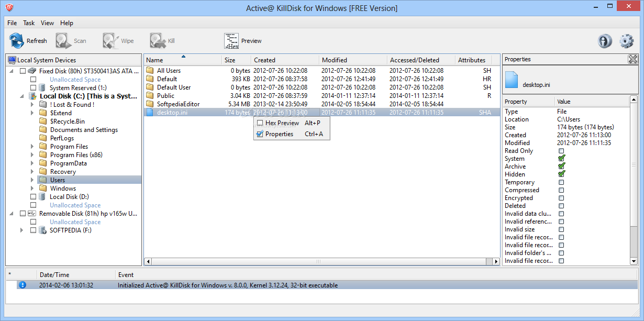Click the $Recycle.Bin folder icon
The width and height of the screenshot is (644, 321).
(x=43, y=121)
